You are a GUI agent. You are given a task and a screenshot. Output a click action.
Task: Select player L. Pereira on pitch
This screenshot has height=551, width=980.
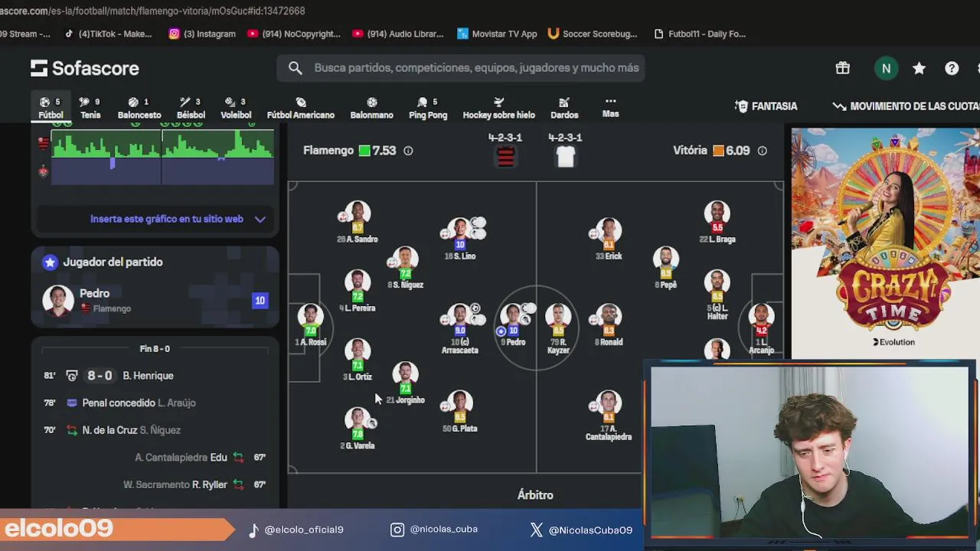(x=358, y=291)
